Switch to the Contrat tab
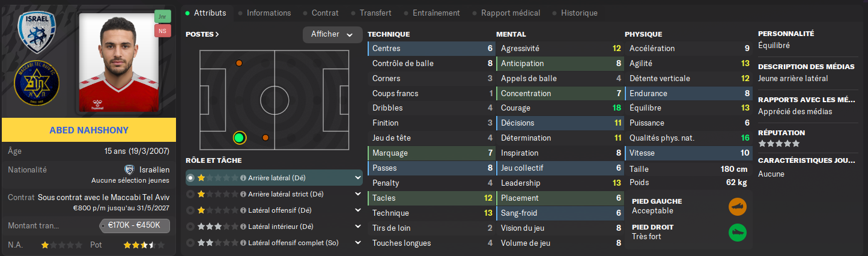868x256 pixels. (x=324, y=13)
